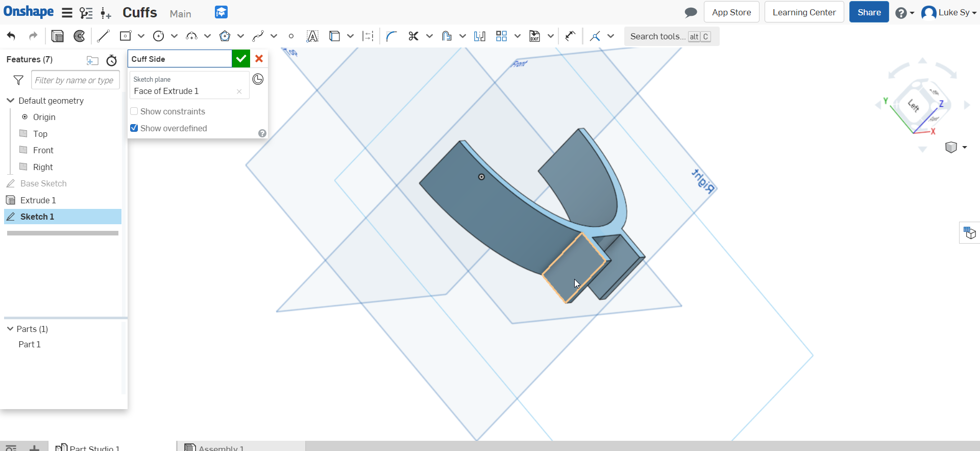Select the Spline sketch tool
Screen dimensions: 980x451
(x=258, y=36)
